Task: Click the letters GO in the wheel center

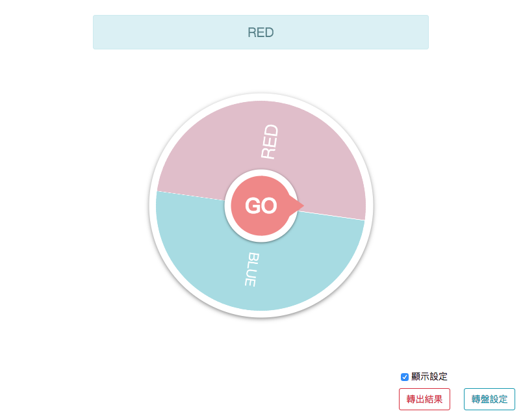Action: point(261,206)
